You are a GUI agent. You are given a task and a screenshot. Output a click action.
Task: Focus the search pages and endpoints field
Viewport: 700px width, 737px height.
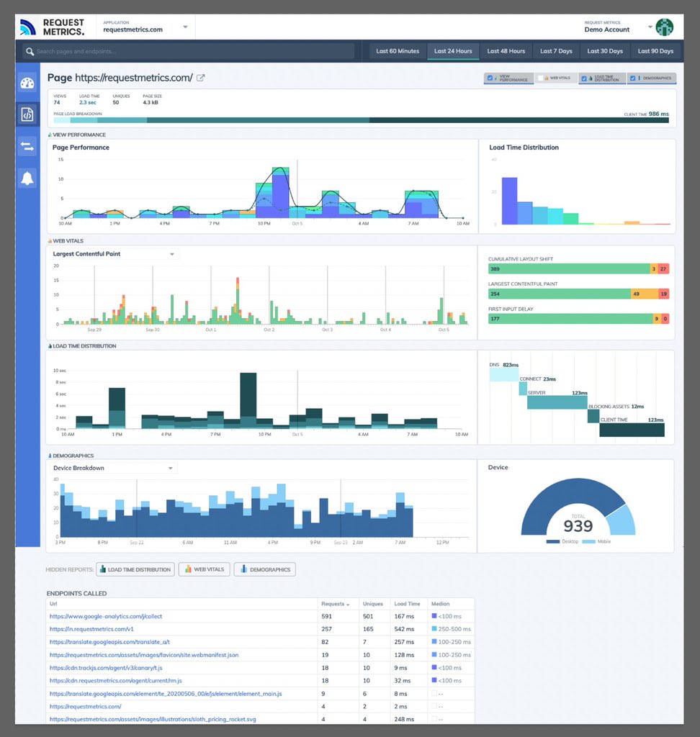click(x=189, y=51)
